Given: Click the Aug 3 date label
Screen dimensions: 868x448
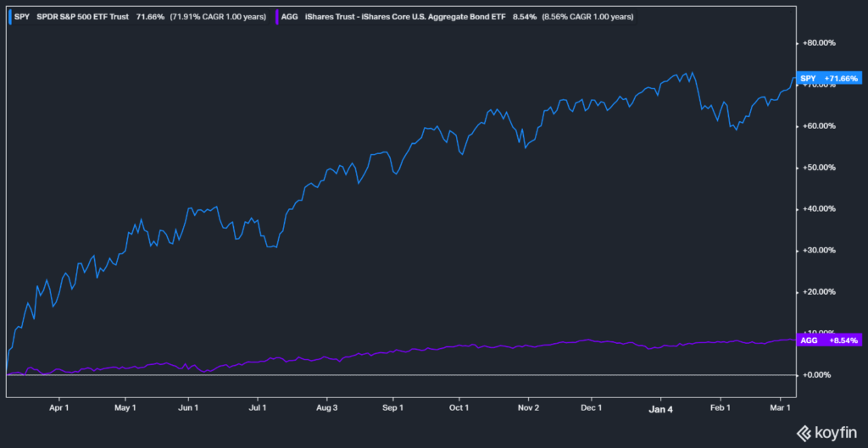Looking at the screenshot, I should [326, 407].
